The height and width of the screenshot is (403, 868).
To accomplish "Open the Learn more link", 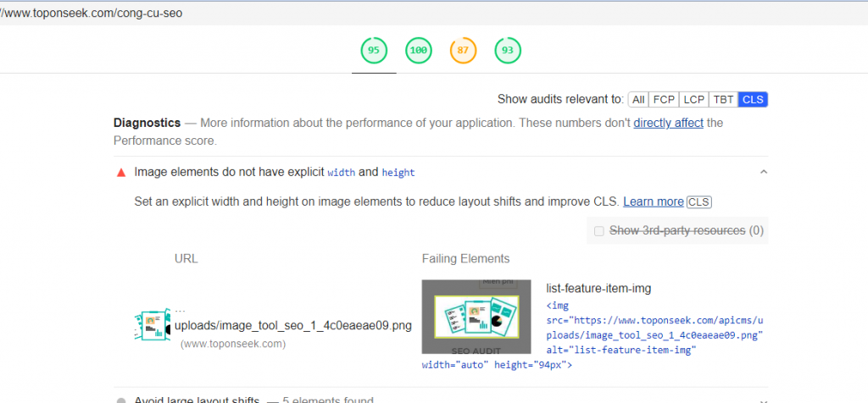I will tap(653, 201).
